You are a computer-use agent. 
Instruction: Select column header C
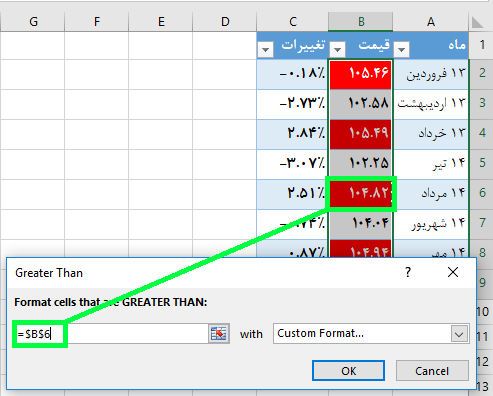292,22
